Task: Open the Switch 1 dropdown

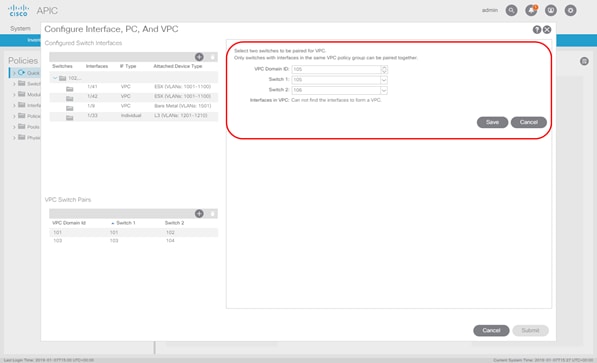Action: coord(384,80)
